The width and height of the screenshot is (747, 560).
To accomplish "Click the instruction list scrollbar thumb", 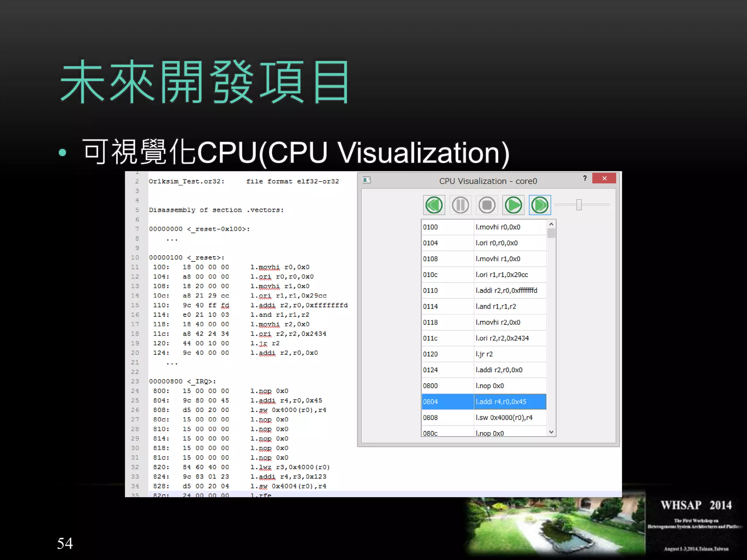I will point(551,233).
